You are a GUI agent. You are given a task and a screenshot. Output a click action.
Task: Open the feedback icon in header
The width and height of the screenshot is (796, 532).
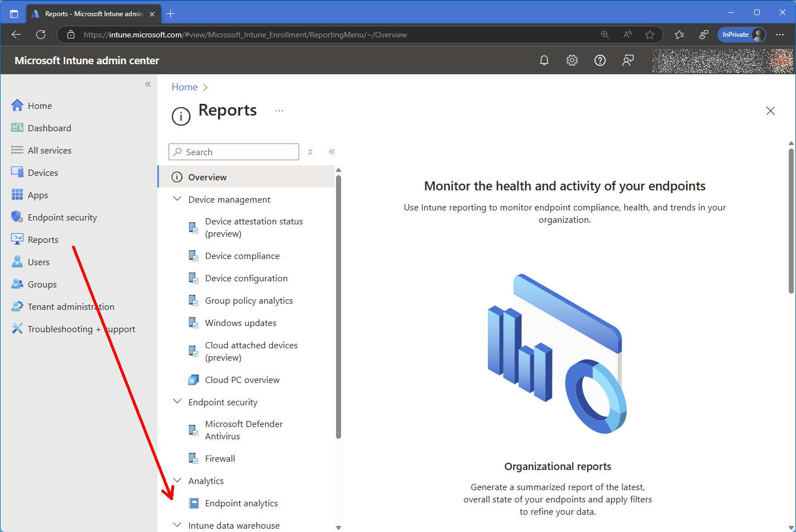pos(628,60)
